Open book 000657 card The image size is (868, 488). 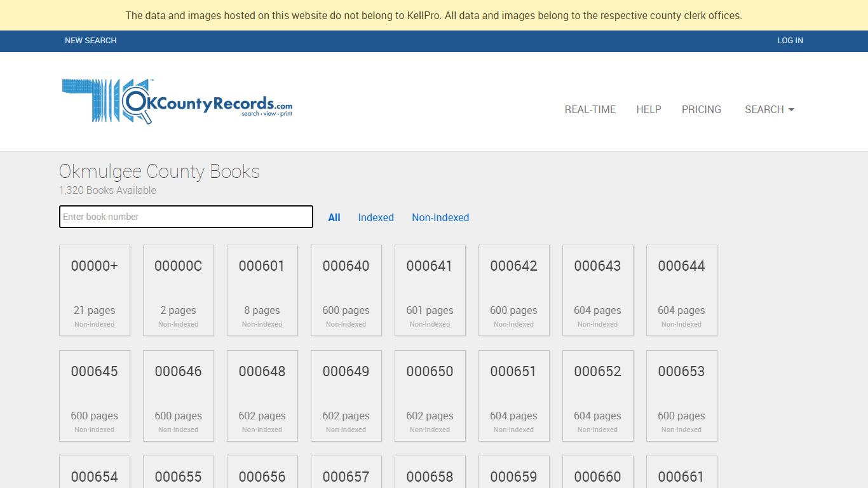346,472
